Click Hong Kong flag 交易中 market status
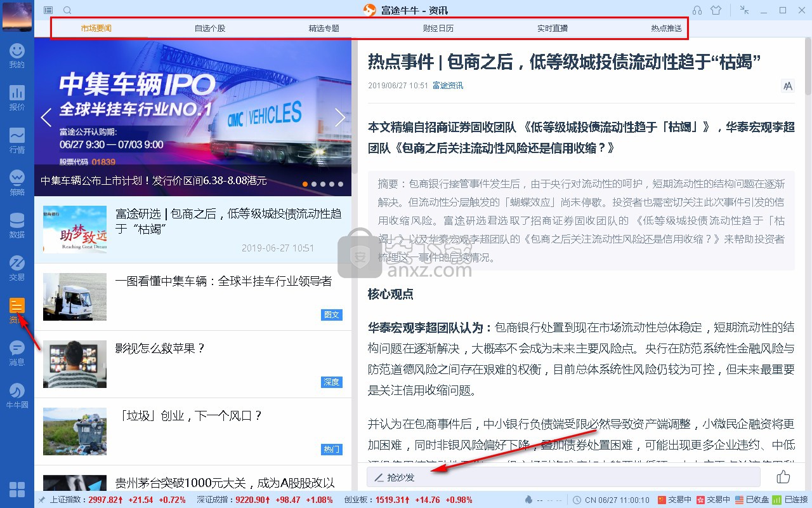Viewport: 812px width, 508px height. 713,500
